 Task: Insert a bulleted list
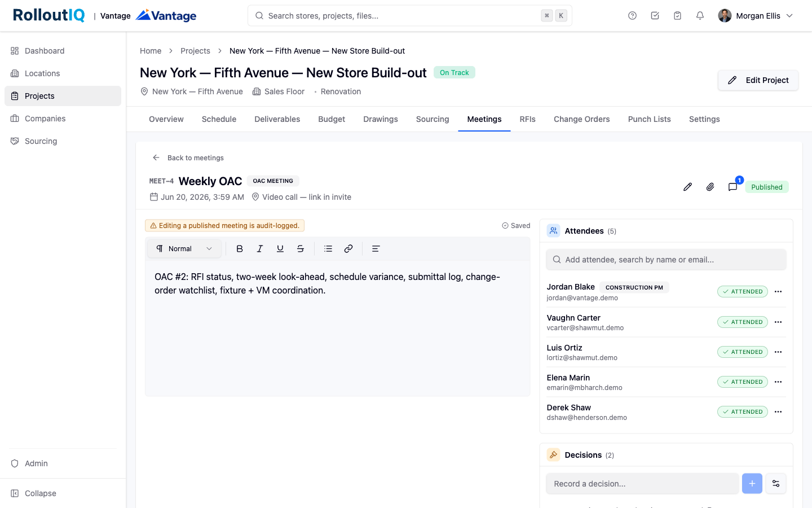click(328, 248)
